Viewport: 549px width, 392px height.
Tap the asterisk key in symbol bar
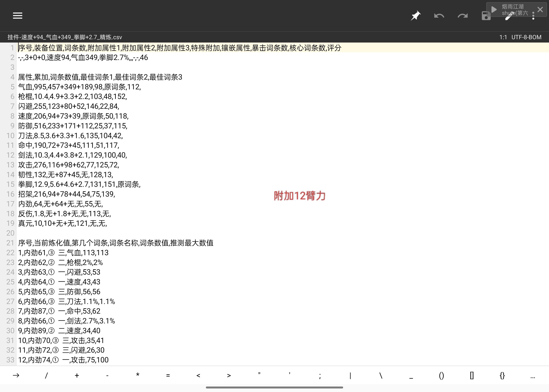click(x=138, y=375)
